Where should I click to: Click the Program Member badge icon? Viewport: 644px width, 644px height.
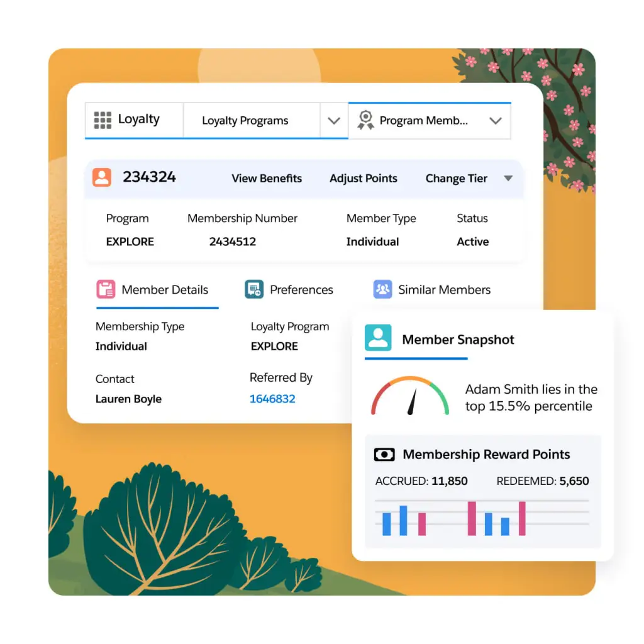point(365,119)
